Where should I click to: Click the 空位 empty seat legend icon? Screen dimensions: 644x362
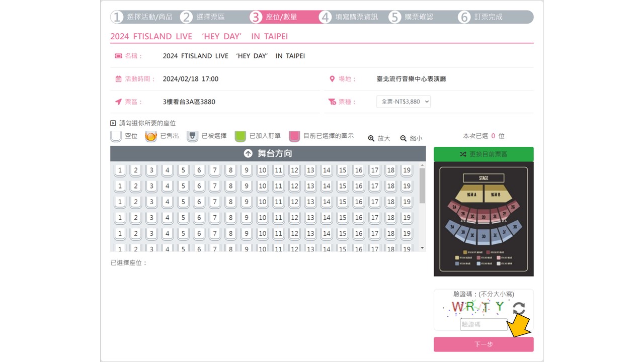pos(116,136)
